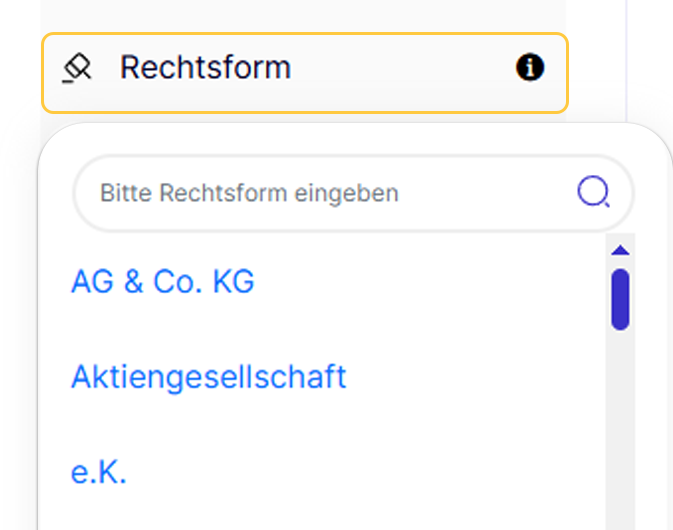The height and width of the screenshot is (530, 673).
Task: Click the scrollbar track below the thumb
Action: 620,430
